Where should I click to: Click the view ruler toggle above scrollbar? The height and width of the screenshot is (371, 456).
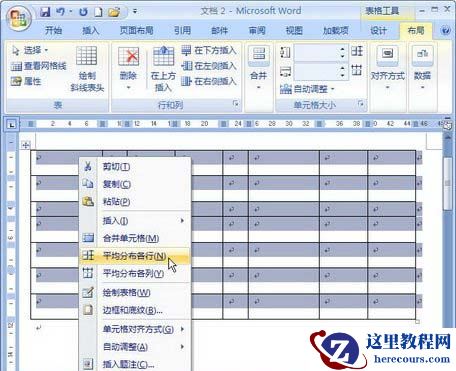(x=447, y=124)
